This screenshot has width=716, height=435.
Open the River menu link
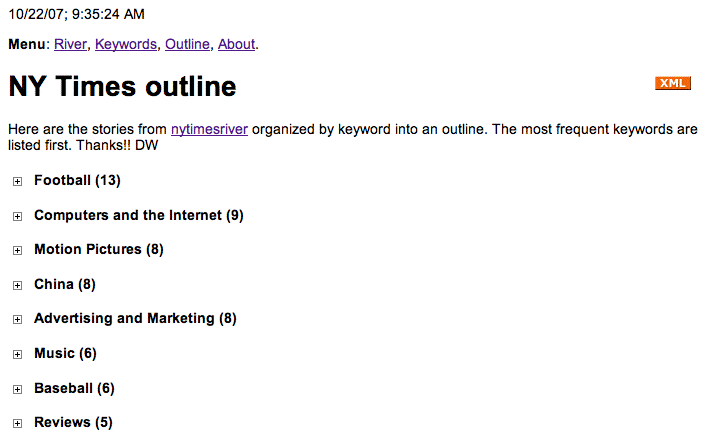coord(70,44)
